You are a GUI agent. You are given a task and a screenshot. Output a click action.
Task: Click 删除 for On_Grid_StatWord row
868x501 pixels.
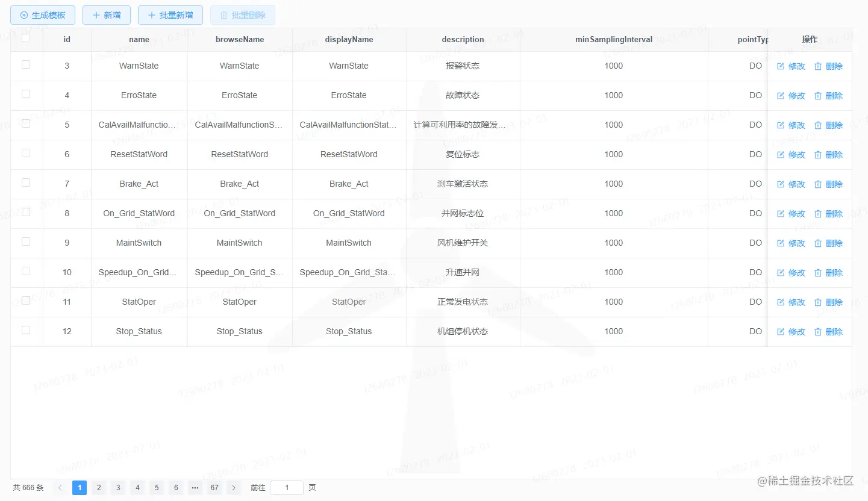coord(828,214)
